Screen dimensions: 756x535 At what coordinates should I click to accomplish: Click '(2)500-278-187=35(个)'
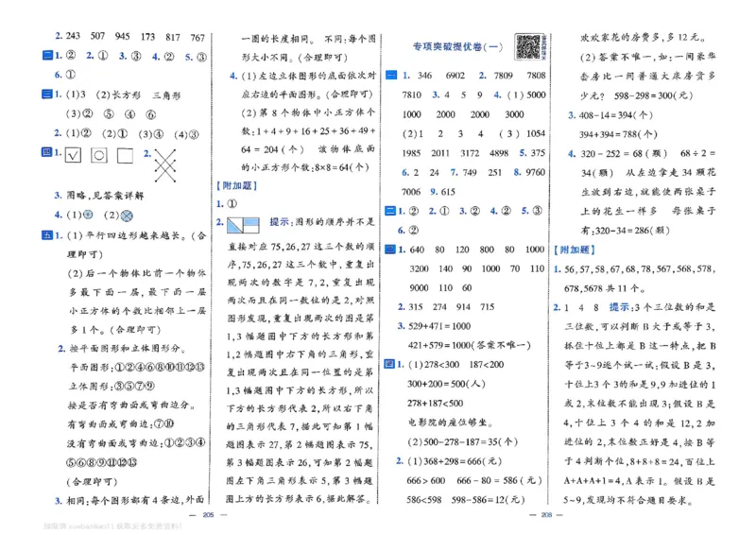click(463, 441)
